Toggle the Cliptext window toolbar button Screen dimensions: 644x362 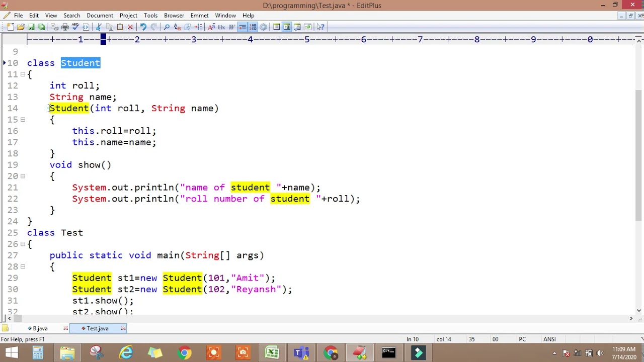[277, 27]
